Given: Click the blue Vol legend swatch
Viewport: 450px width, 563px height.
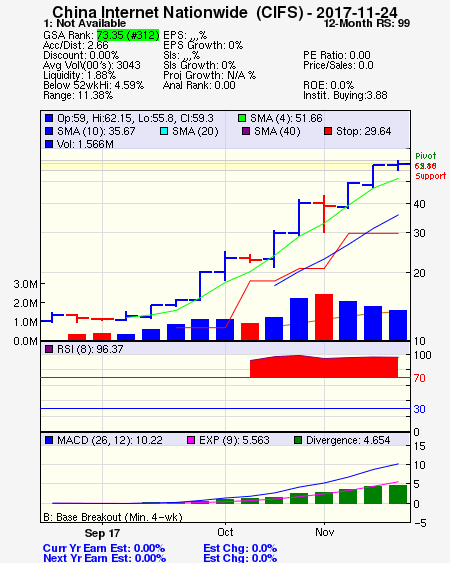Looking at the screenshot, I should click(x=49, y=144).
